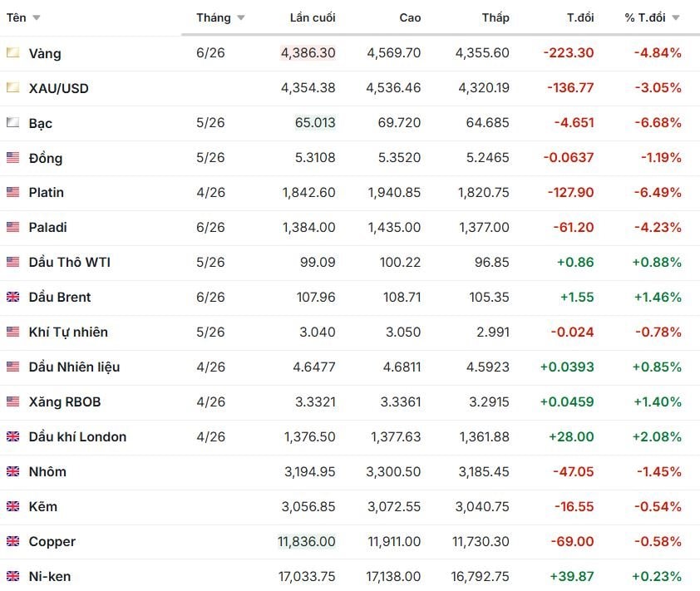Select the Cao column header
Screen dimensions: 700x591
click(x=410, y=18)
